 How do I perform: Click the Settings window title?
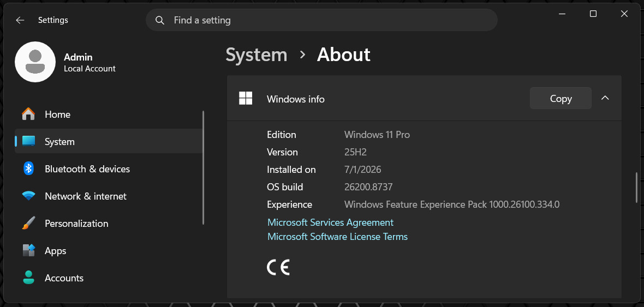click(53, 20)
